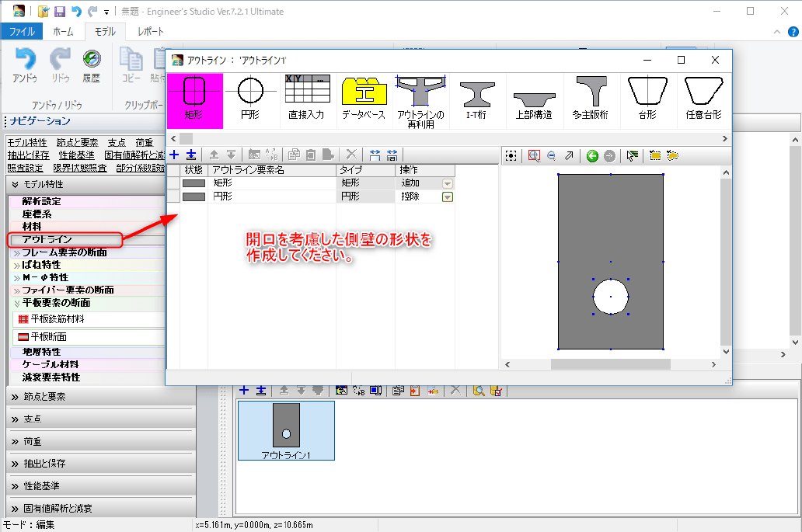
Task: Click the fit-all view icon in the preview toolbar
Action: click(x=511, y=156)
